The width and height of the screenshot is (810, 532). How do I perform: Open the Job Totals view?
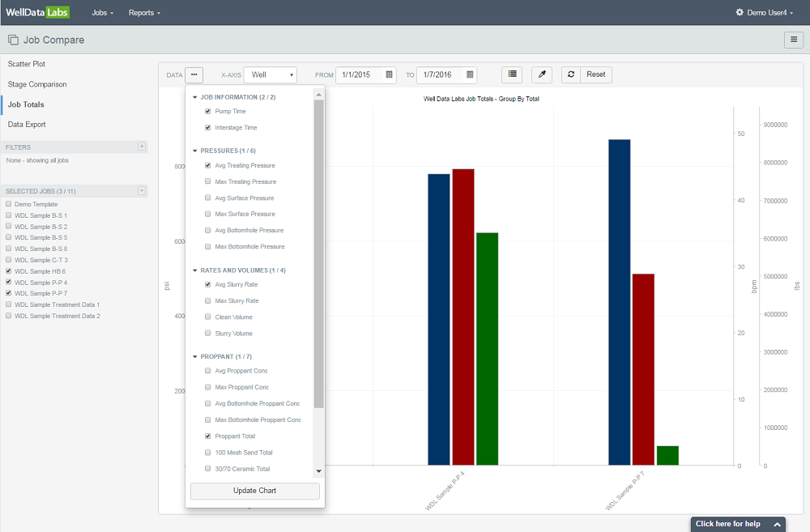(26, 104)
